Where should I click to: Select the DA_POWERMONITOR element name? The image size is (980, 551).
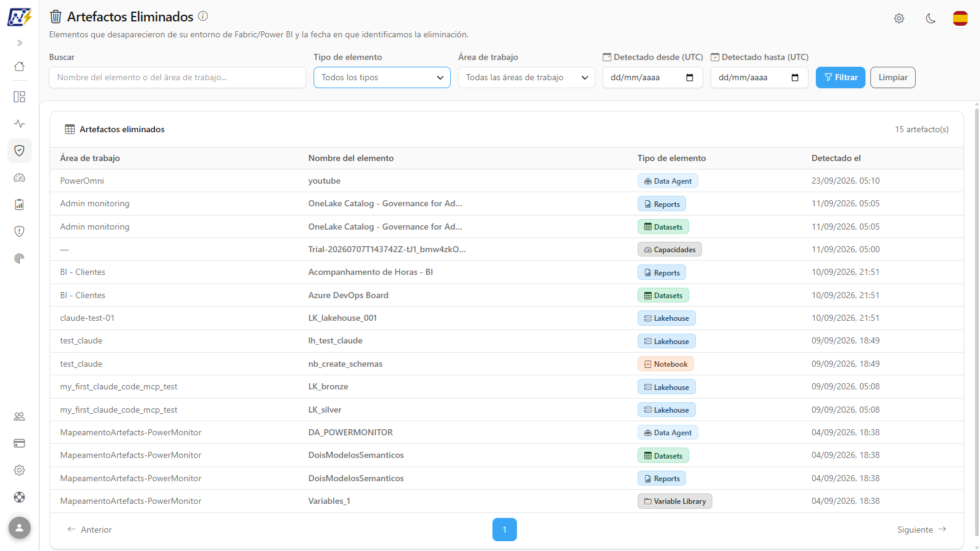coord(350,432)
